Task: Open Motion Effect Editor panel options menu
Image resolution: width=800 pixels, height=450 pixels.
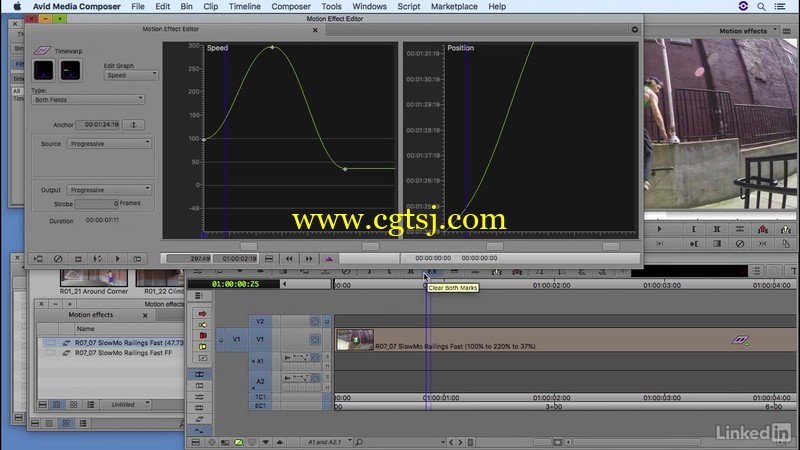Action: (635, 30)
